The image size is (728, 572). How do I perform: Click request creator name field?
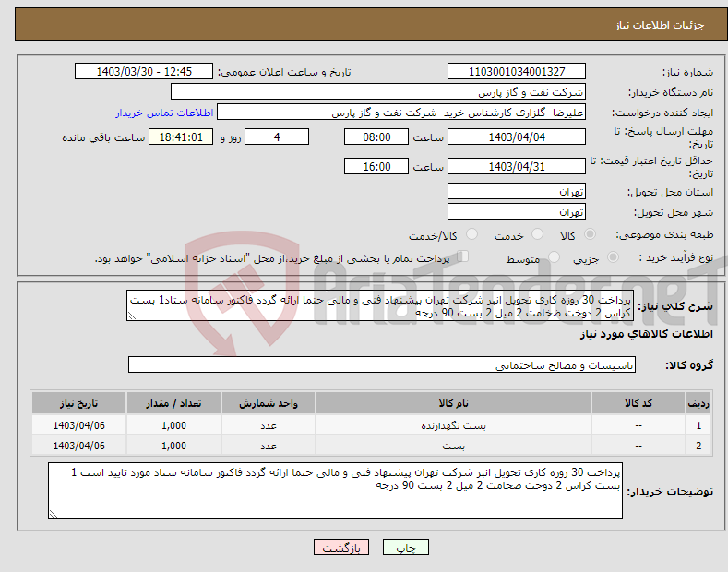(x=401, y=113)
